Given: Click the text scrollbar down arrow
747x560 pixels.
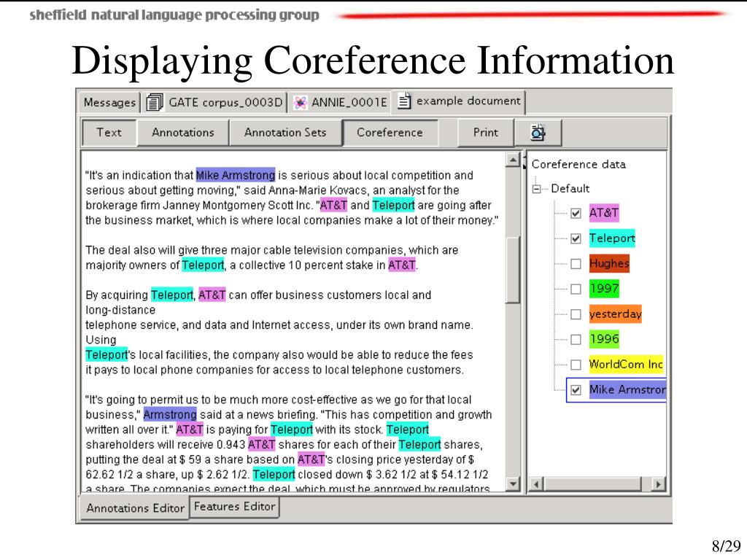Looking at the screenshot, I should tap(513, 483).
